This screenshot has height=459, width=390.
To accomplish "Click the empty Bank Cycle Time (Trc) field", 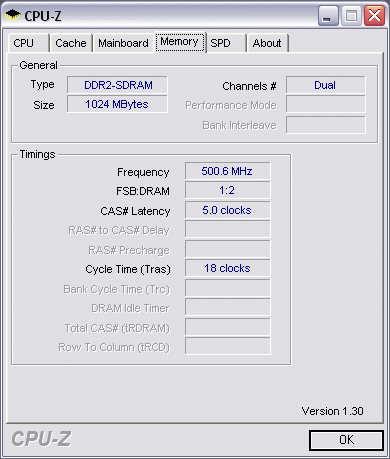I will (x=228, y=288).
